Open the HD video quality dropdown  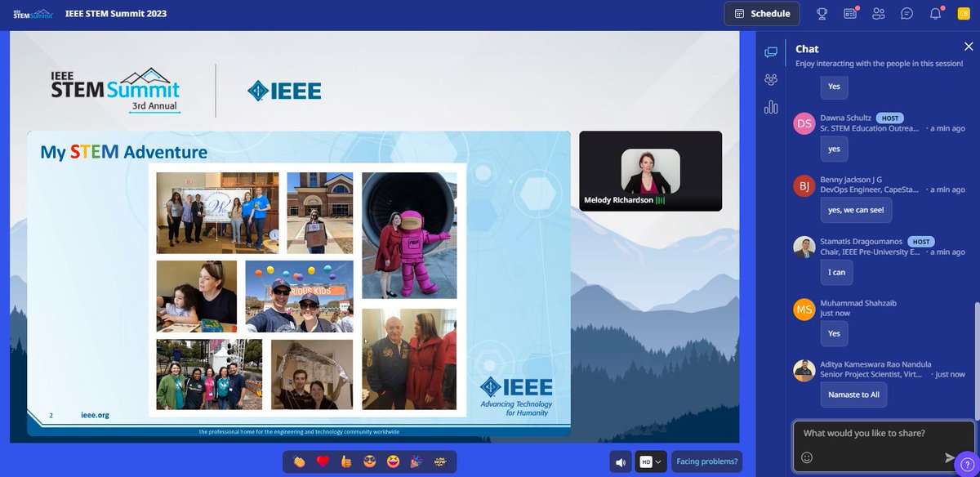pos(650,462)
